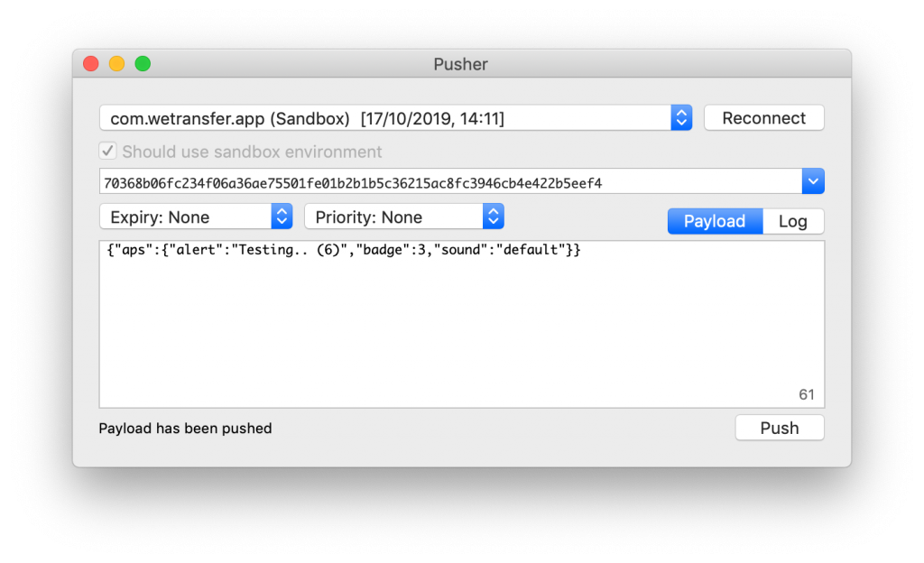Click the yellow minimize traffic light

[x=116, y=64]
